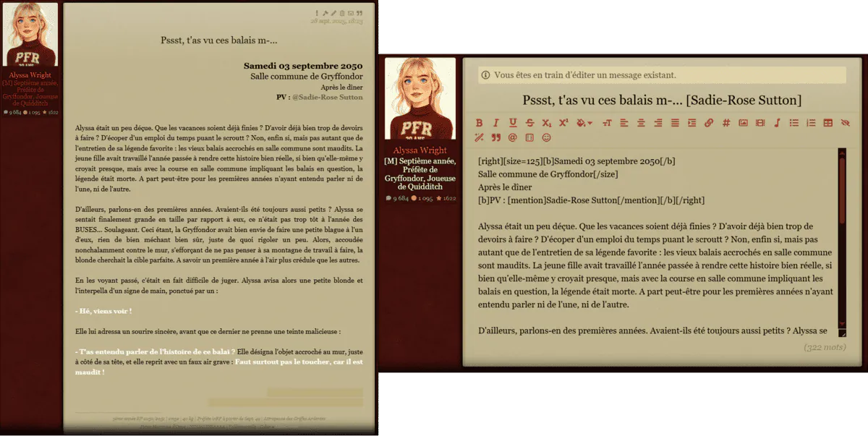Click the message count 9 684 beside the editor
Screen dimensions: 868x436
tap(397, 197)
